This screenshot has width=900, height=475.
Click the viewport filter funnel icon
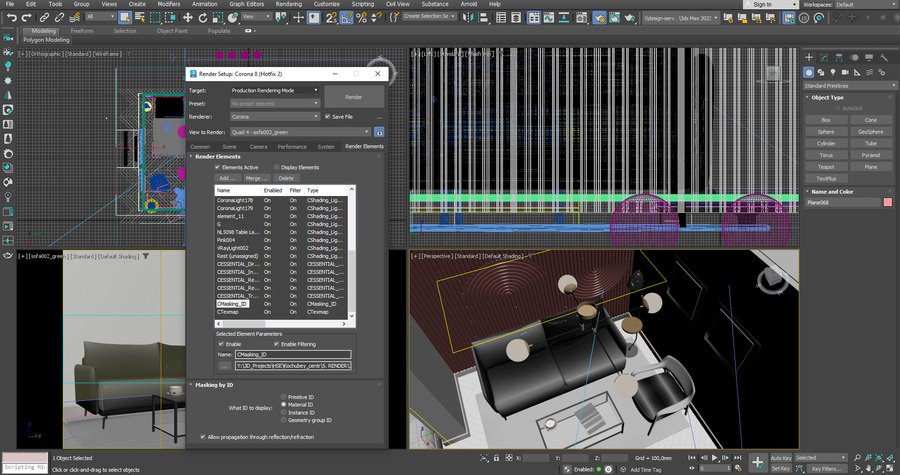click(146, 256)
